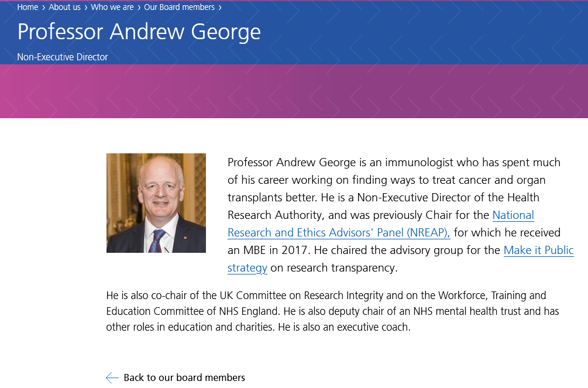The height and width of the screenshot is (388, 588).
Task: Navigate to Who we are breadcrumb
Action: pos(112,8)
